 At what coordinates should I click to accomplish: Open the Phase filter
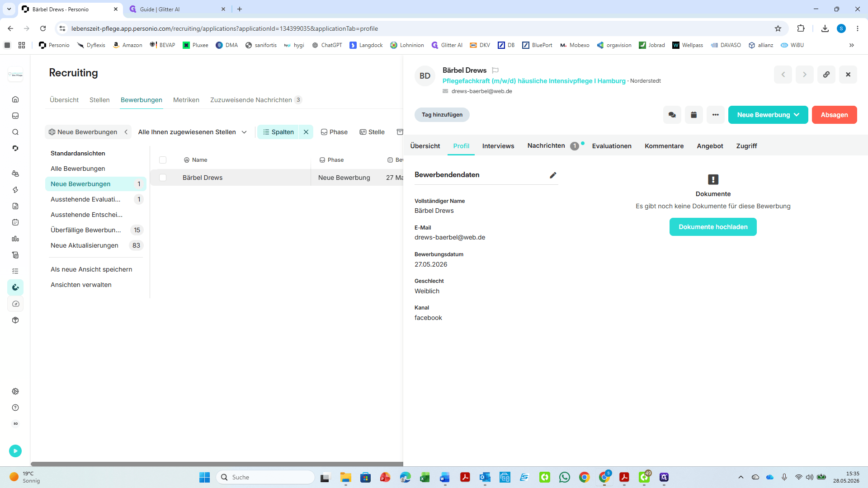(x=334, y=132)
